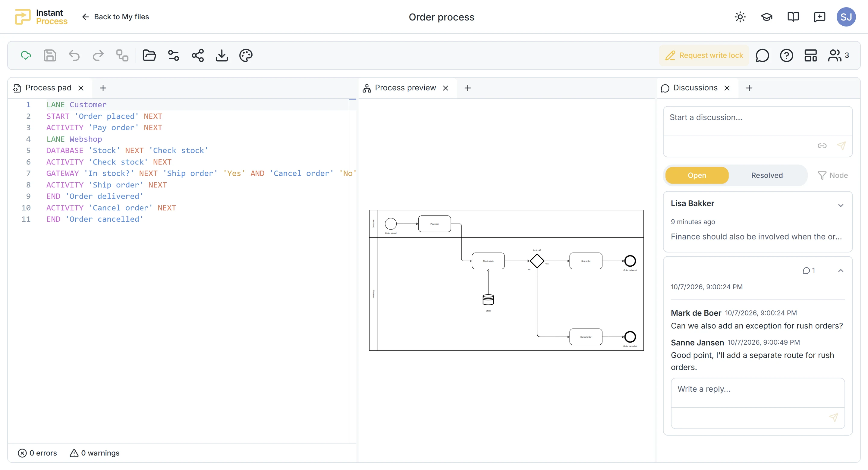Click the save icon in toolbar
Image resolution: width=868 pixels, height=470 pixels.
(50, 55)
